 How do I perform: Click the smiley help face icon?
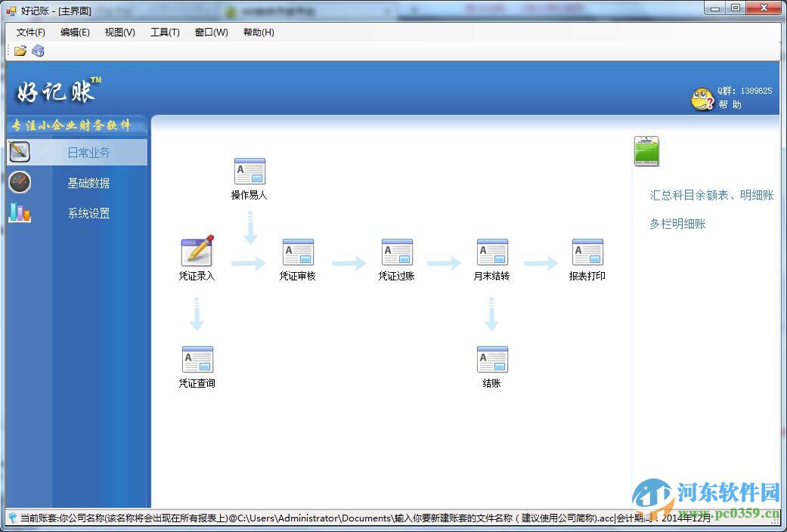702,99
